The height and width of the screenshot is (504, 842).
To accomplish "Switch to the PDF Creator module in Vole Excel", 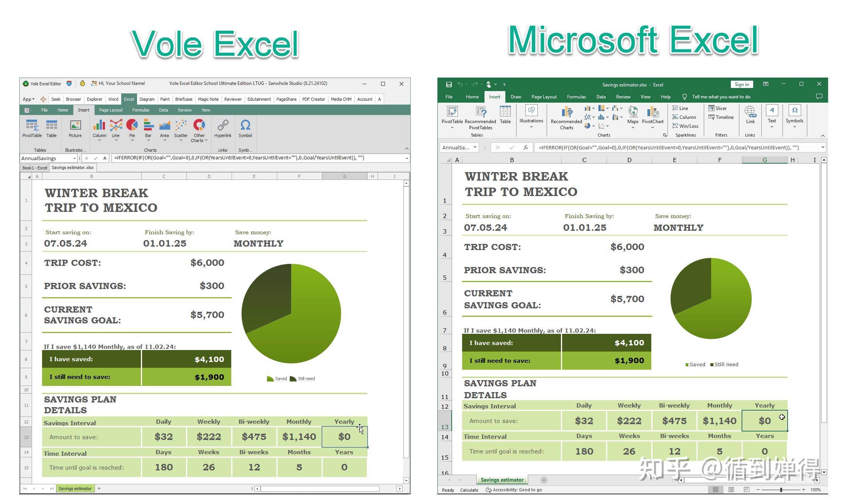I will (313, 99).
